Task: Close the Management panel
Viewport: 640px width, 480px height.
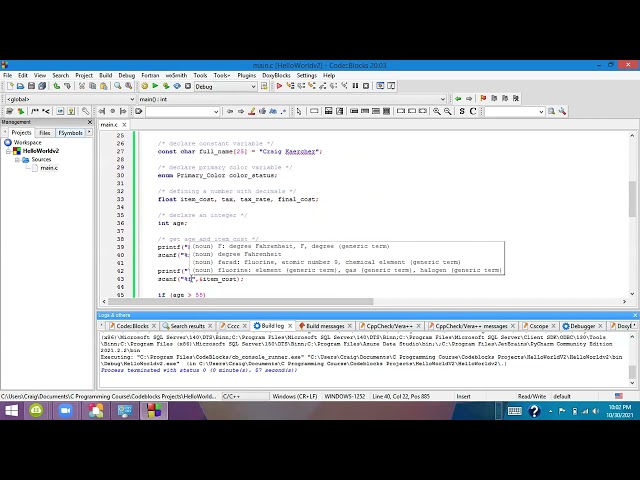Action: tap(90, 122)
